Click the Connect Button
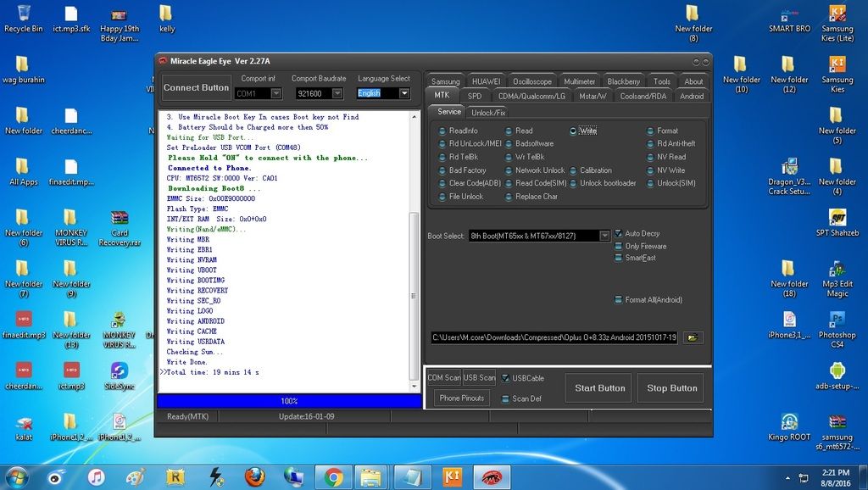868x490 pixels. [196, 87]
